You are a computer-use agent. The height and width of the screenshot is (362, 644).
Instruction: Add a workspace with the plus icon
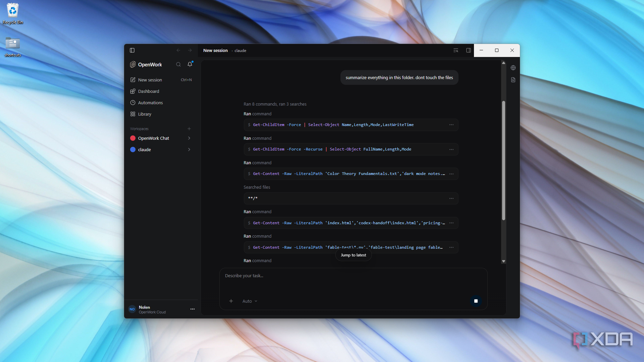(x=189, y=129)
